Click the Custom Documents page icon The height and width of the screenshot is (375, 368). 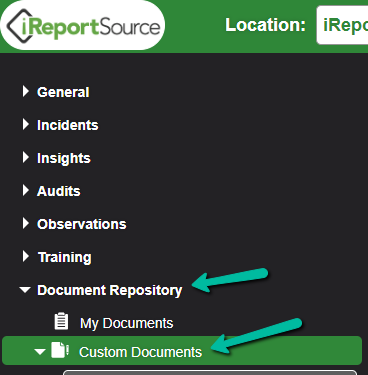point(60,350)
